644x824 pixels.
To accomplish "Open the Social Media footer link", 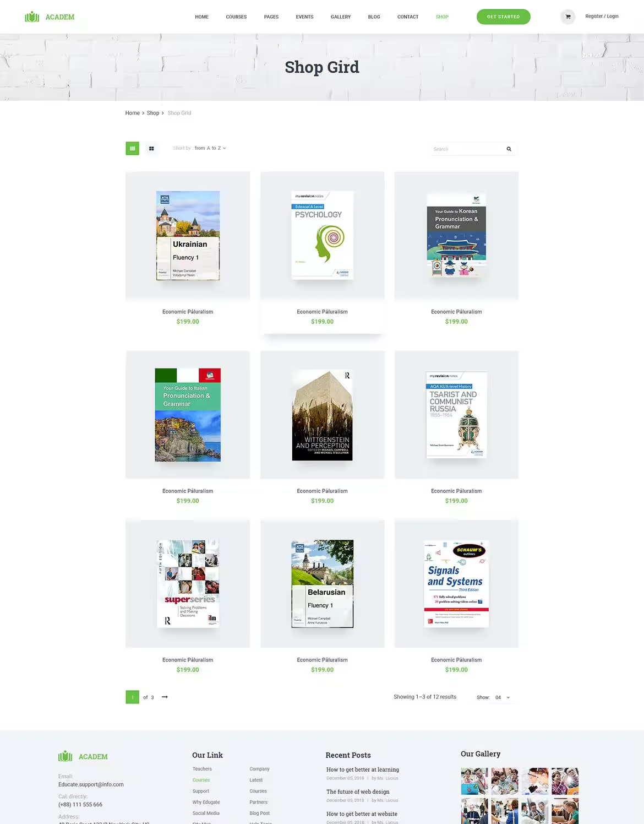I will (x=206, y=813).
